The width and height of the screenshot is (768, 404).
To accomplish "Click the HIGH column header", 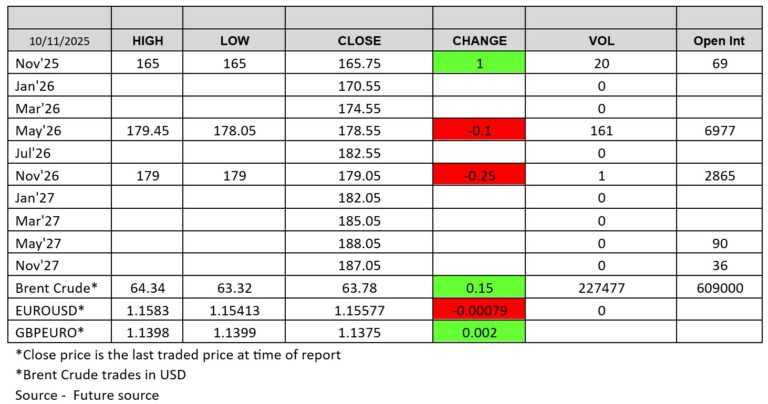I will 148,41.
